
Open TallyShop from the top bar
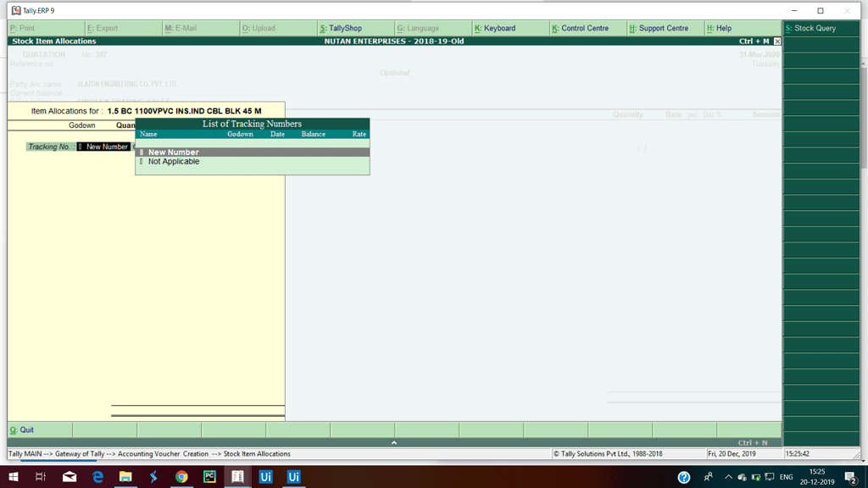[357, 28]
